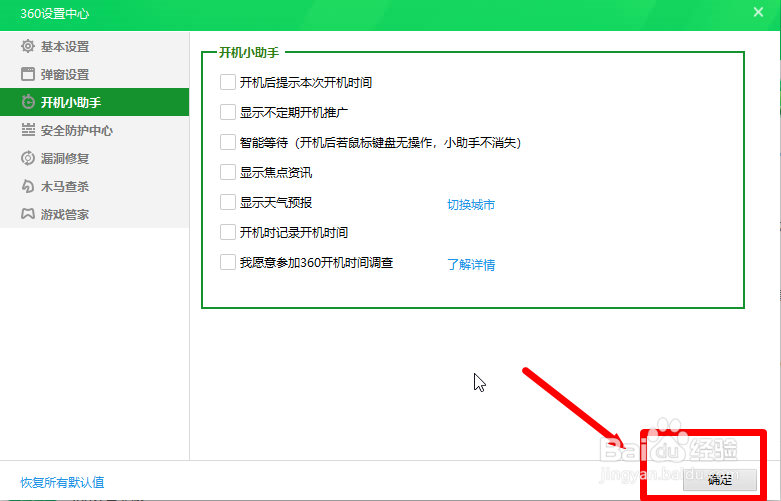This screenshot has width=781, height=501.
Task: Toggle 开机时记录开机时间 checkbox
Action: point(228,232)
